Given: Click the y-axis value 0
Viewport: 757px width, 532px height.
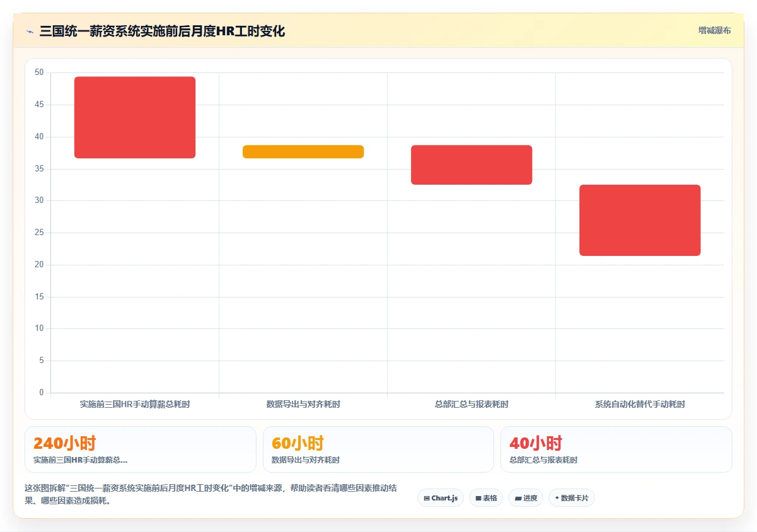Looking at the screenshot, I should tap(42, 393).
